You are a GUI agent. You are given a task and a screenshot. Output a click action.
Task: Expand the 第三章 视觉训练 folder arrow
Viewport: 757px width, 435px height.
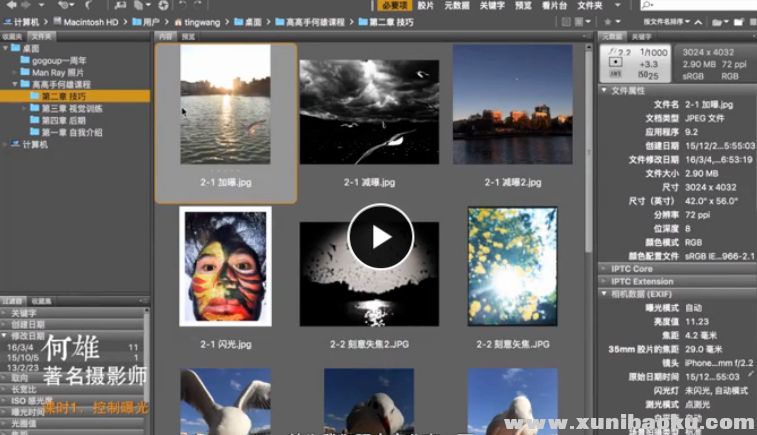tap(25, 108)
